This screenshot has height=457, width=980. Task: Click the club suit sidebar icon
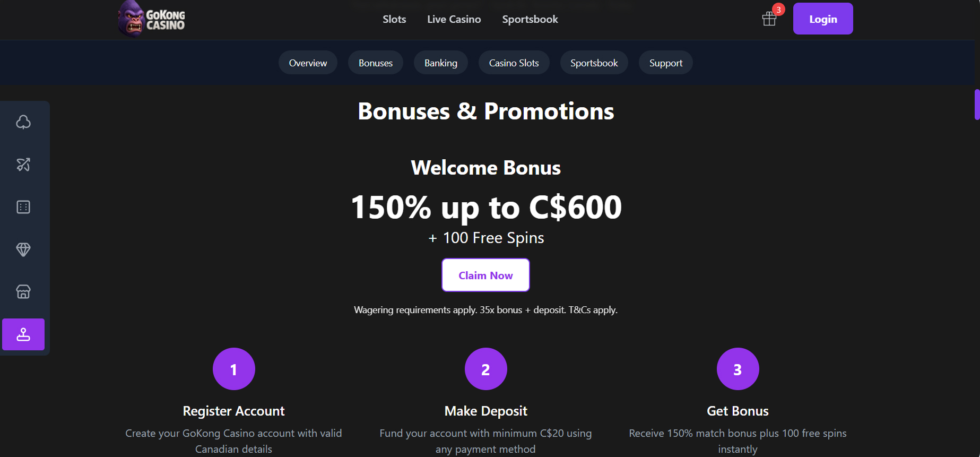click(23, 122)
